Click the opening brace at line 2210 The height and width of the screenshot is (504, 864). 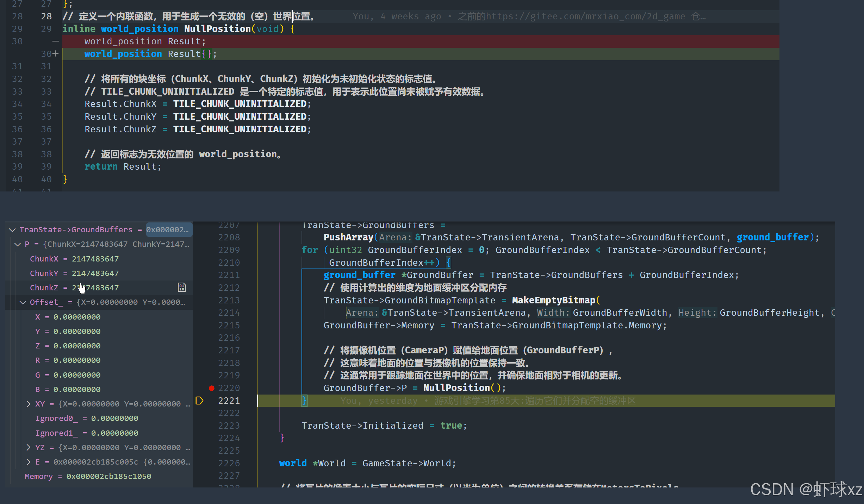[448, 263]
